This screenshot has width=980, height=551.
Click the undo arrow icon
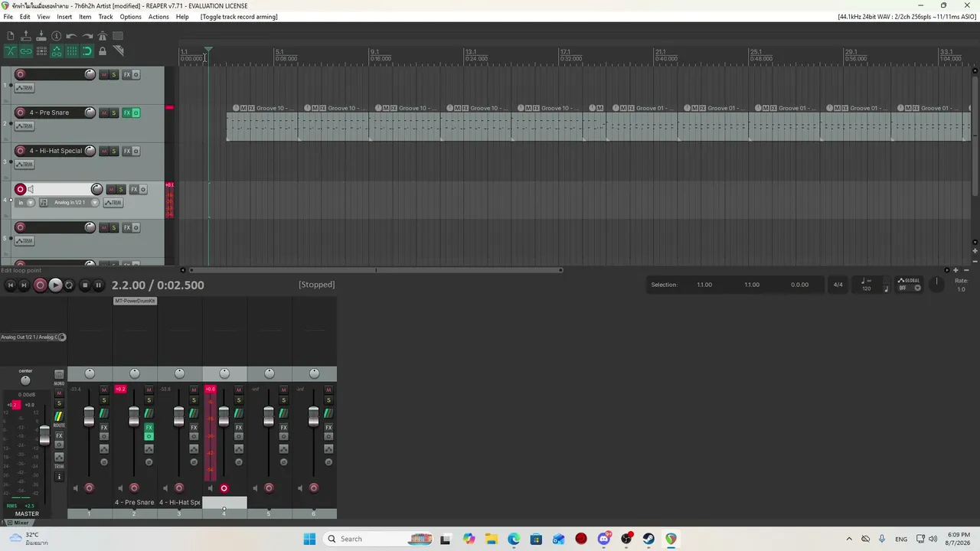(71, 36)
